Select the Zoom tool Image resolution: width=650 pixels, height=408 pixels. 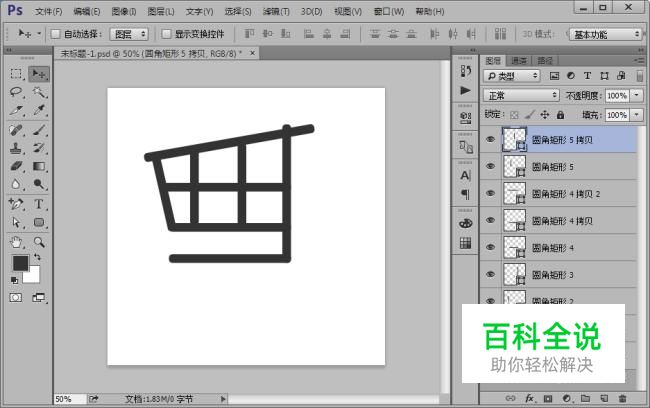(x=39, y=242)
